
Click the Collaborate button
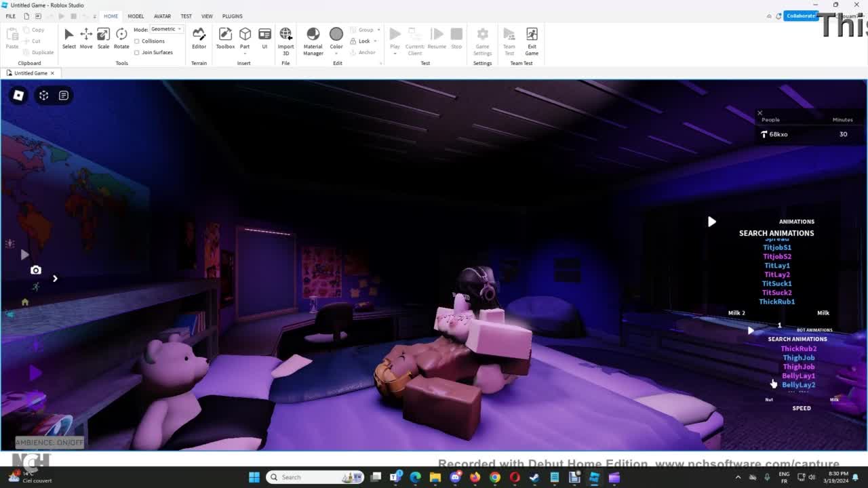point(800,16)
